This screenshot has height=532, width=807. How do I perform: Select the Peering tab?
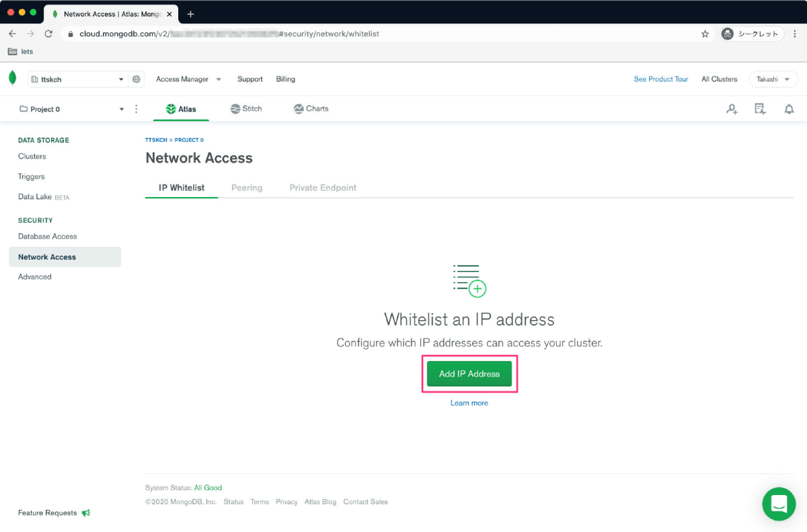click(x=247, y=188)
